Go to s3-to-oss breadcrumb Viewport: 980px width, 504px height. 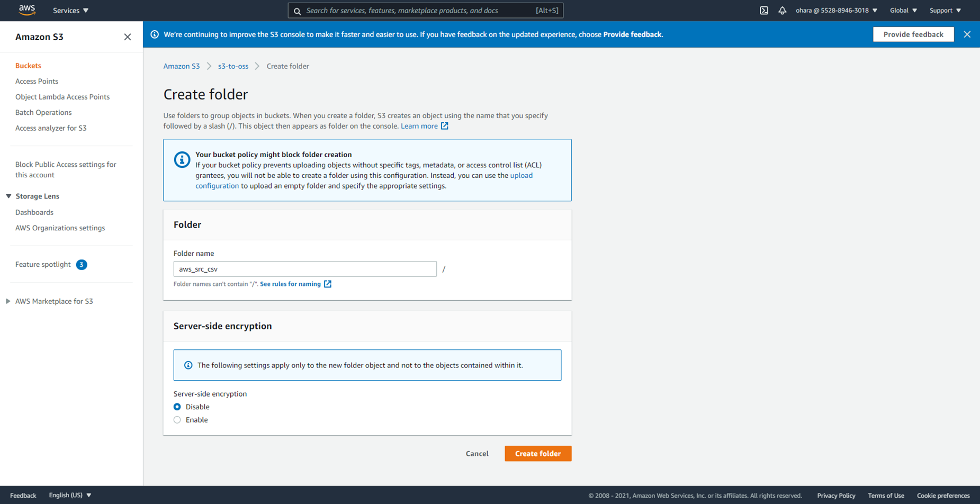(x=233, y=66)
